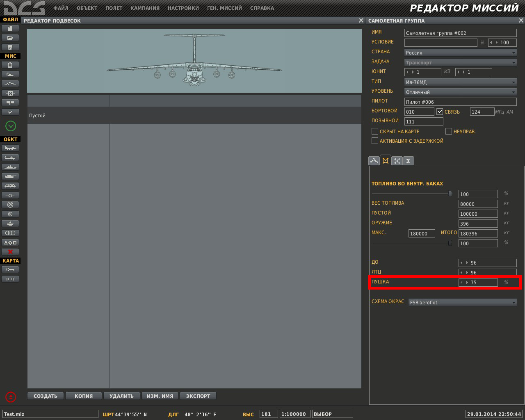Viewport: 525px width, 420px height.
Task: Open the СТРАНА dropdown showing Россия
Action: click(x=461, y=52)
